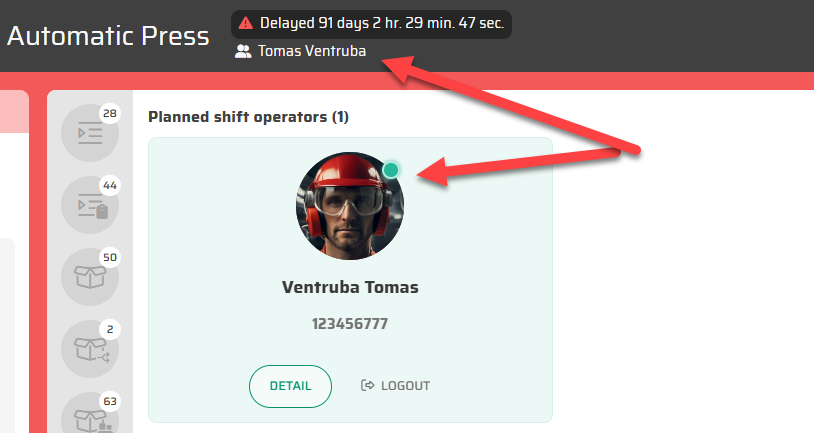Click the box split icon with badge 2

(89, 348)
